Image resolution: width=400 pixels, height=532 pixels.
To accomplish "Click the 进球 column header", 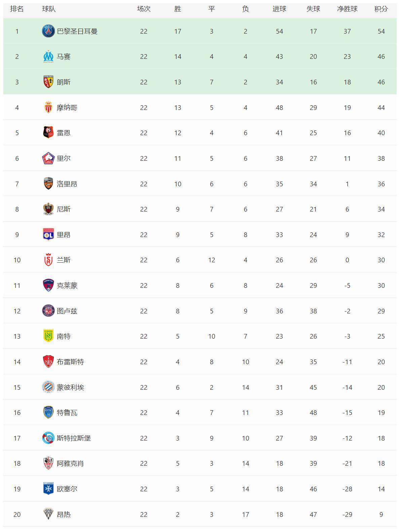I will [x=279, y=9].
